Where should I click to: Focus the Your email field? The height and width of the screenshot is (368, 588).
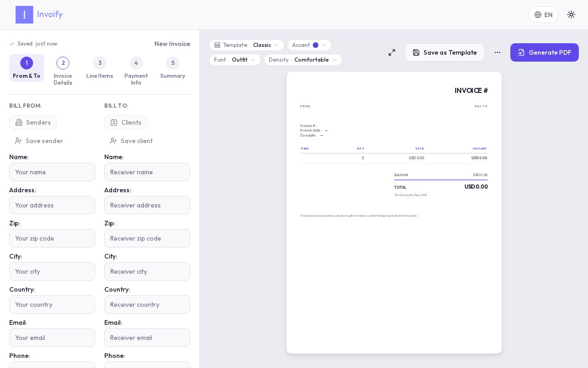pos(52,338)
